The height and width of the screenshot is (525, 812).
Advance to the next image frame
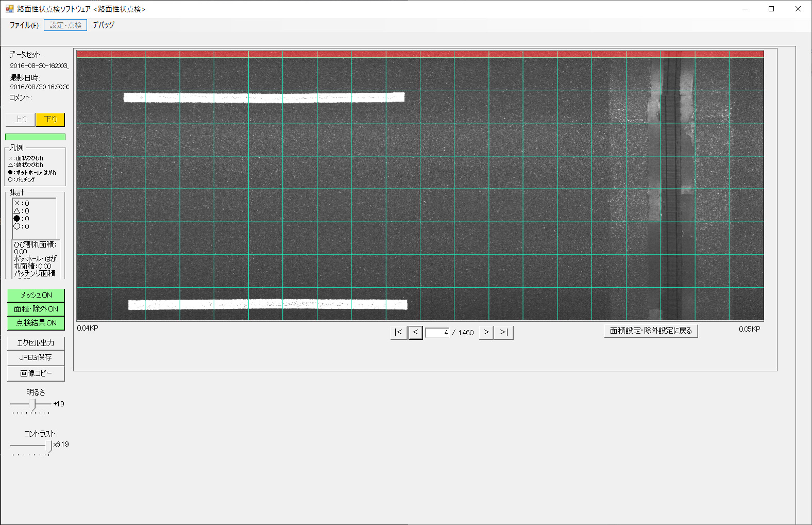pos(486,333)
